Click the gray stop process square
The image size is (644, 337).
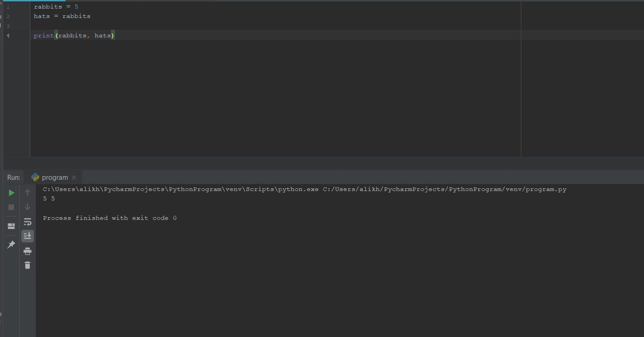(x=11, y=207)
